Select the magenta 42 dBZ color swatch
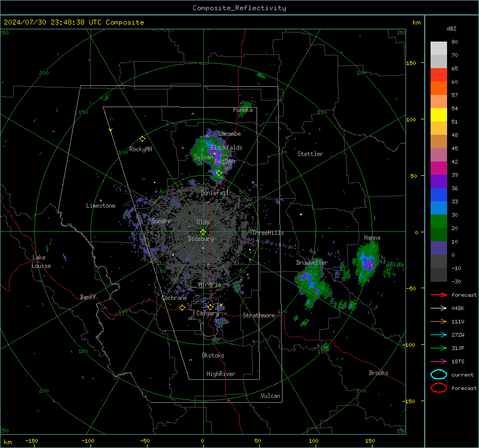This screenshot has width=479, height=448. pyautogui.click(x=439, y=168)
